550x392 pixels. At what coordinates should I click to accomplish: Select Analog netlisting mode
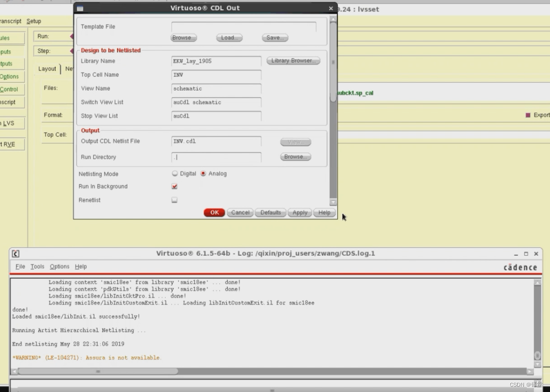pos(203,174)
